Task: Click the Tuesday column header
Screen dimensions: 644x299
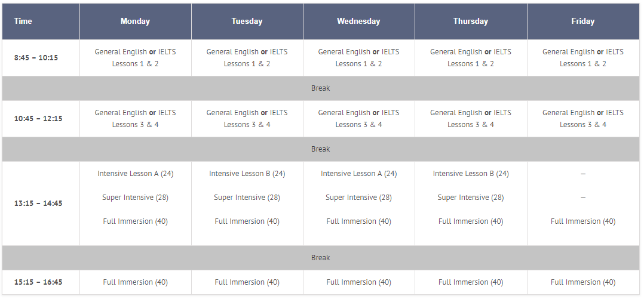Action: pyautogui.click(x=247, y=21)
